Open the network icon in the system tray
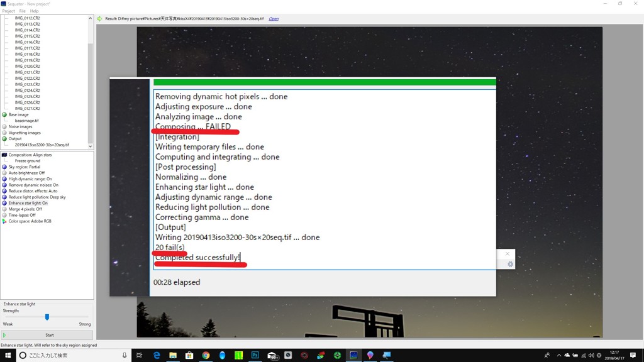 pyautogui.click(x=583, y=356)
